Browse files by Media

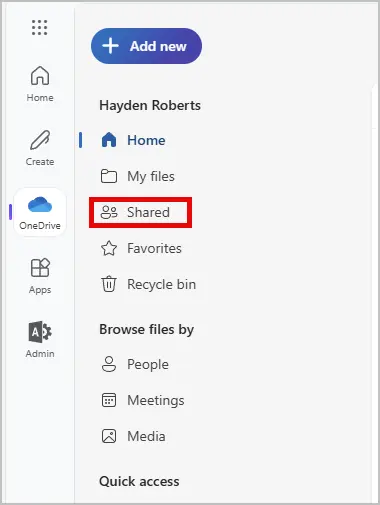133,436
